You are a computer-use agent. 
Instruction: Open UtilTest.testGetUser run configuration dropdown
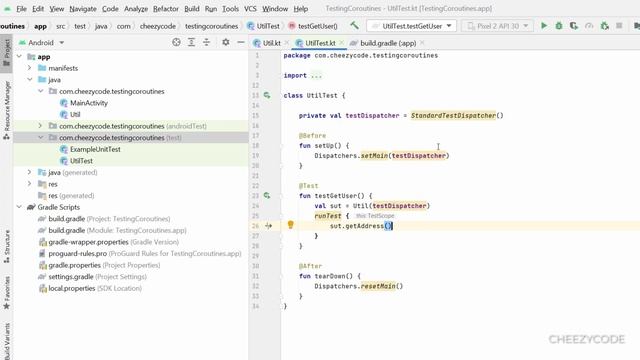click(x=449, y=26)
